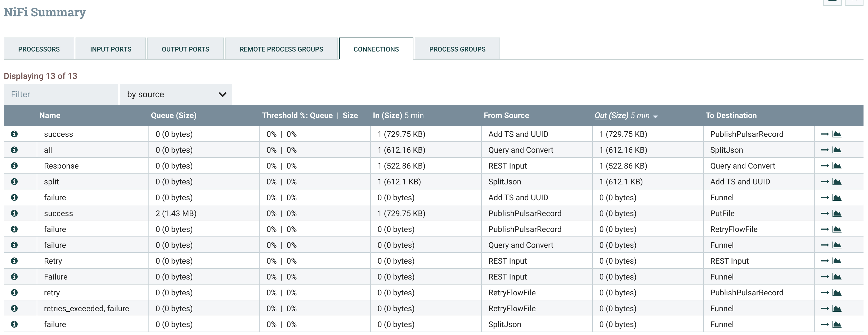Open the Process Groups tab

coord(457,49)
